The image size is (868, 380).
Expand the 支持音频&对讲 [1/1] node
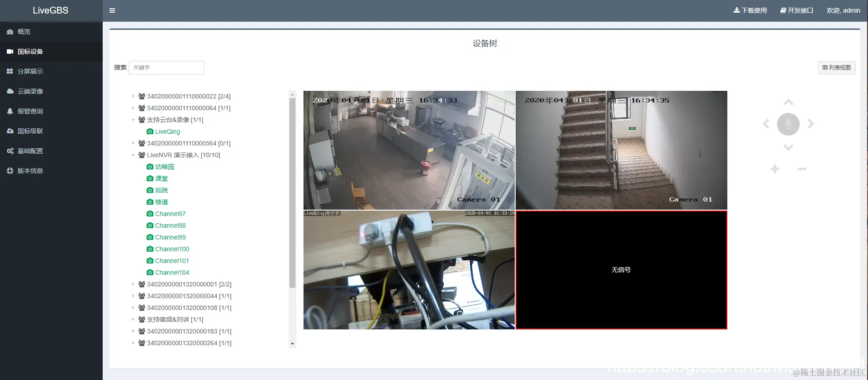133,319
